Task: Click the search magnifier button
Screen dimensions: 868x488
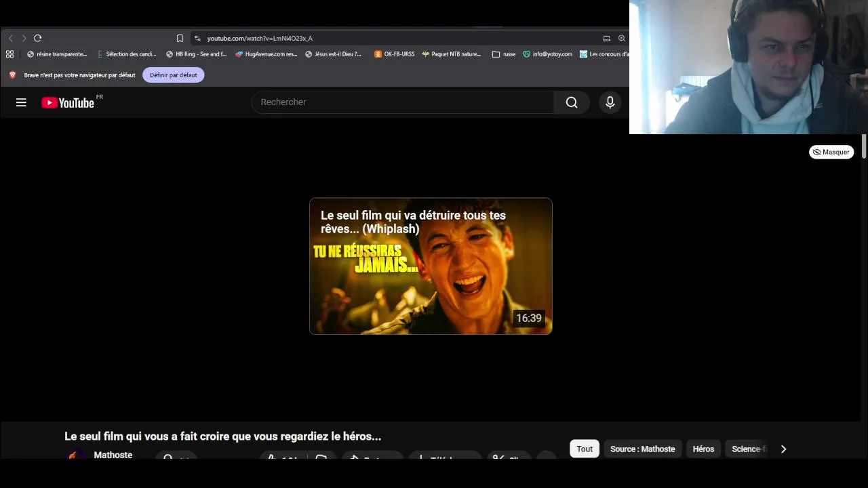Action: (x=572, y=102)
